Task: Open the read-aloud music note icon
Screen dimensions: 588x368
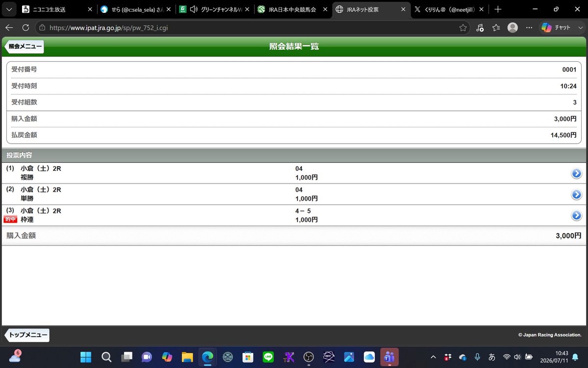Action: click(x=480, y=28)
